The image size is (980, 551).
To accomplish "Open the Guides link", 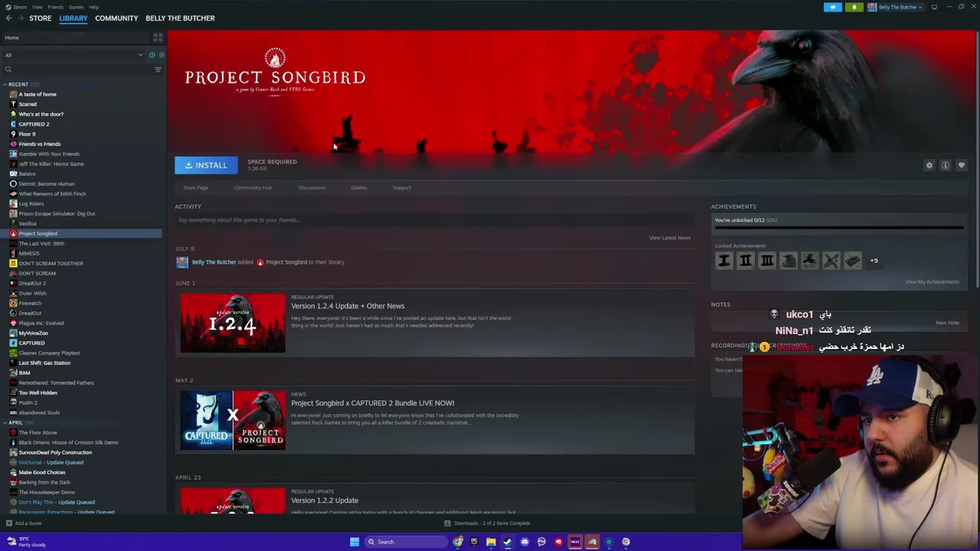I will [358, 187].
